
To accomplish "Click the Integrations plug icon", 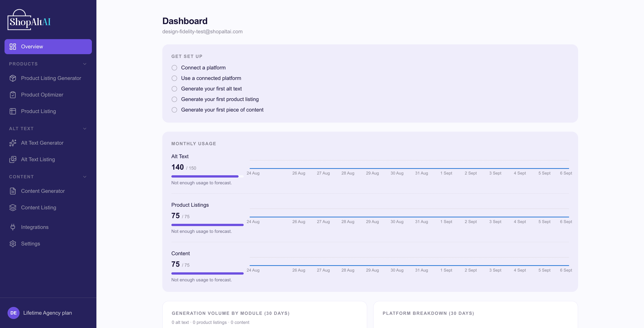I will click(13, 227).
